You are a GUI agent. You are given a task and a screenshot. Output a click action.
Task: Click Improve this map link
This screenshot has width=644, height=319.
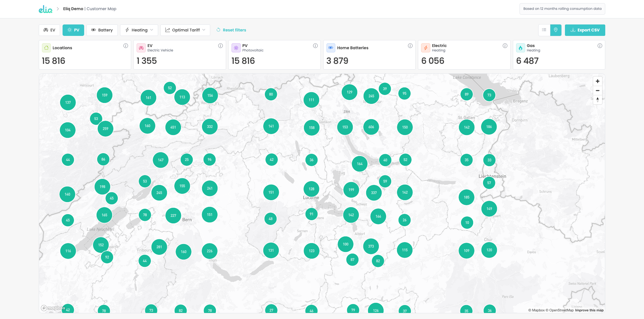click(x=589, y=310)
